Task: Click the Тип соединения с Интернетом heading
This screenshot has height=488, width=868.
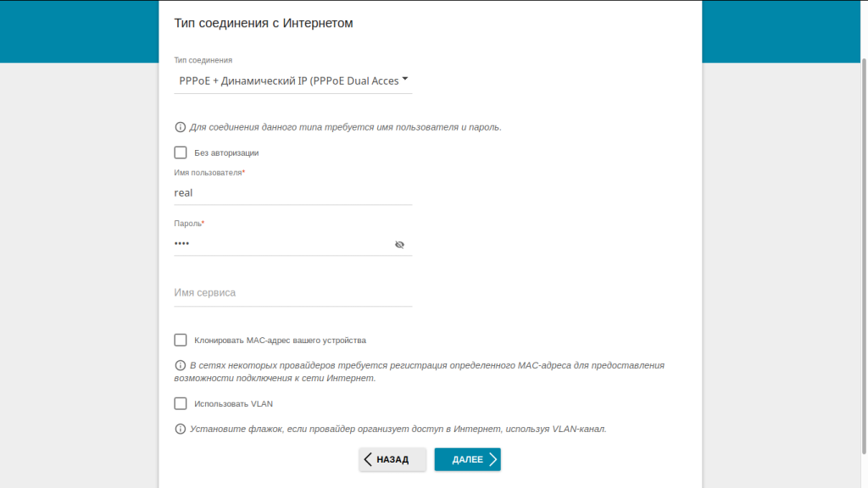Action: point(264,23)
